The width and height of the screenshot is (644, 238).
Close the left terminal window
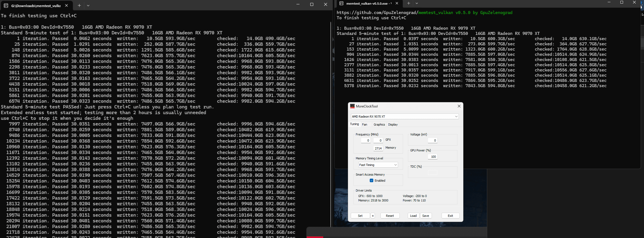coord(325,4)
